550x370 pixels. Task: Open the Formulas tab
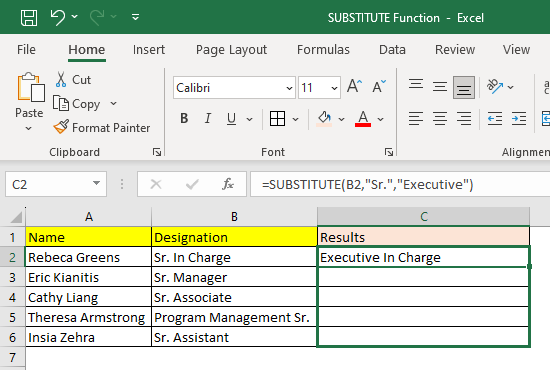click(323, 50)
